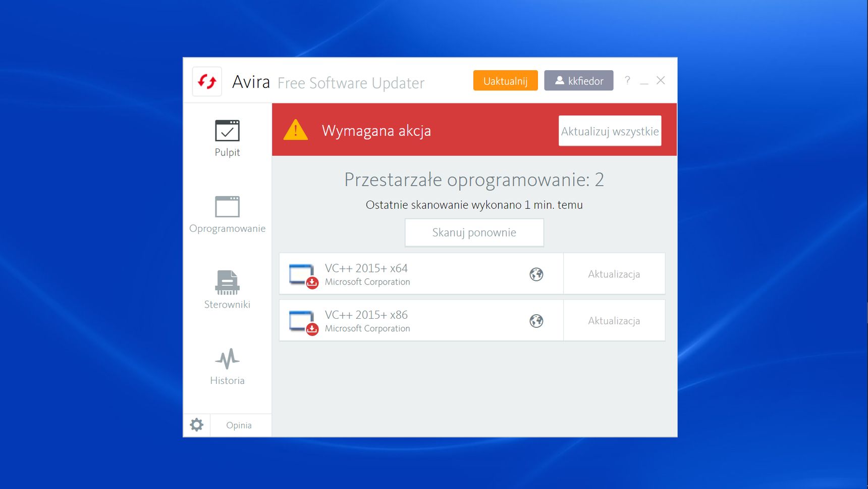Click the VC++ 2015+ x86 program icon
868x489 pixels.
tap(303, 322)
